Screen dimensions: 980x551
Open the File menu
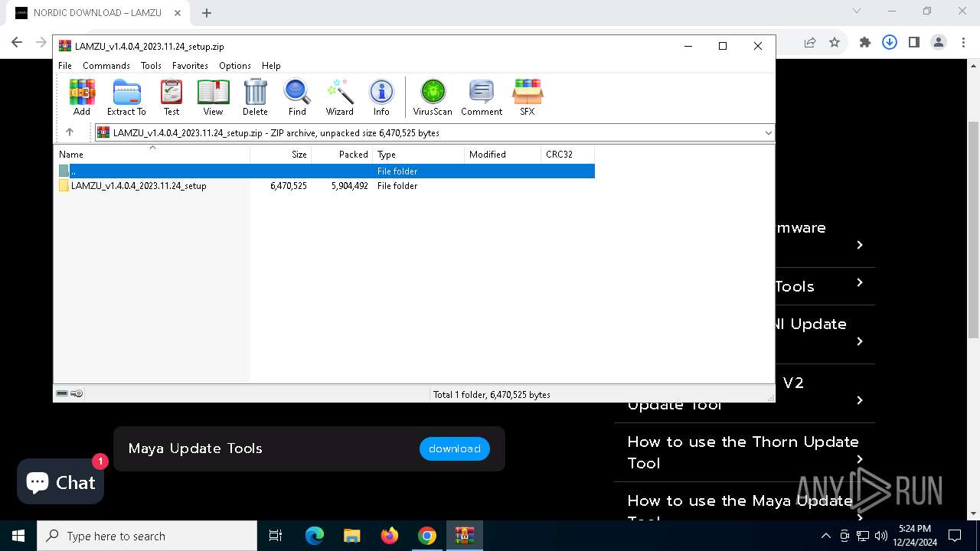click(x=65, y=66)
